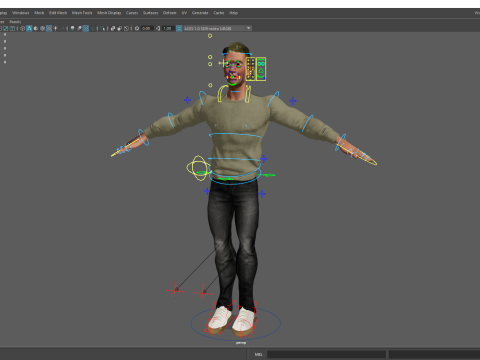
Task: Open the Mesh Tools menu
Action: (82, 13)
